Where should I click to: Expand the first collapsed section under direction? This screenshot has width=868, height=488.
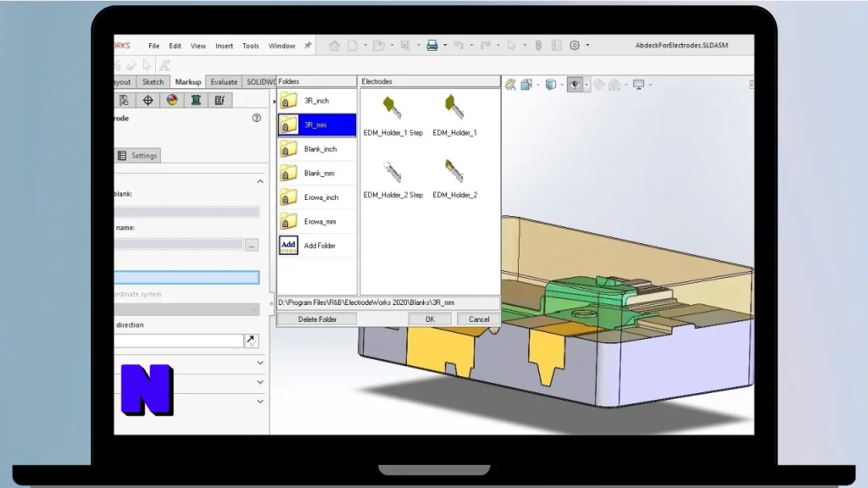click(x=260, y=363)
